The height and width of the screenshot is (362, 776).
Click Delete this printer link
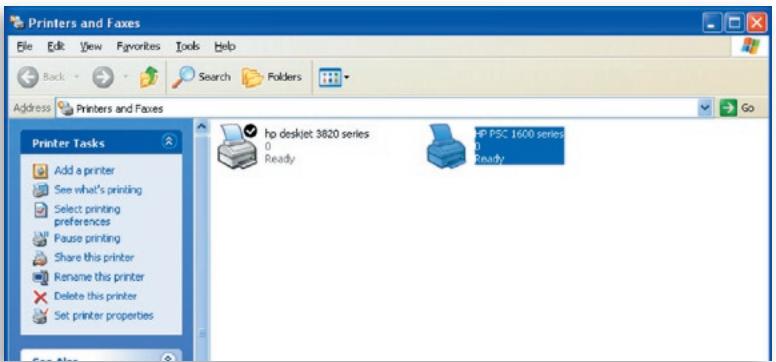95,297
